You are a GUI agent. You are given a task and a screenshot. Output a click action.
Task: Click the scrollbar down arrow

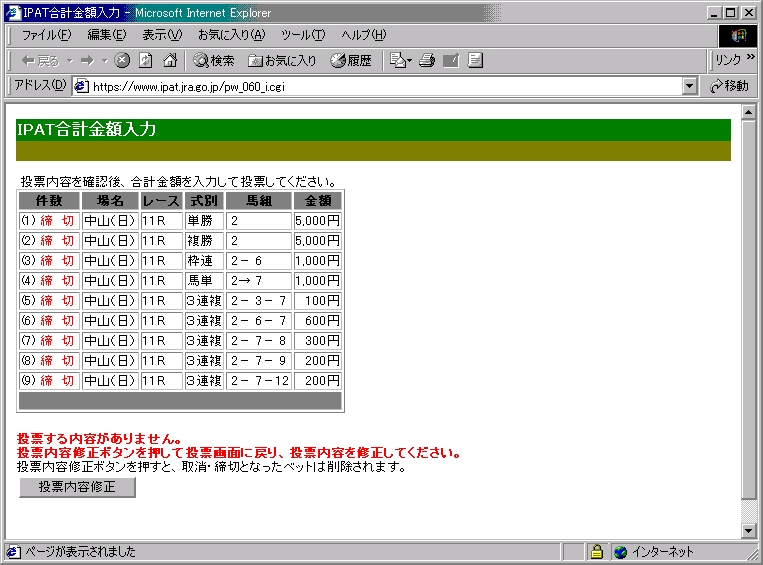(748, 530)
